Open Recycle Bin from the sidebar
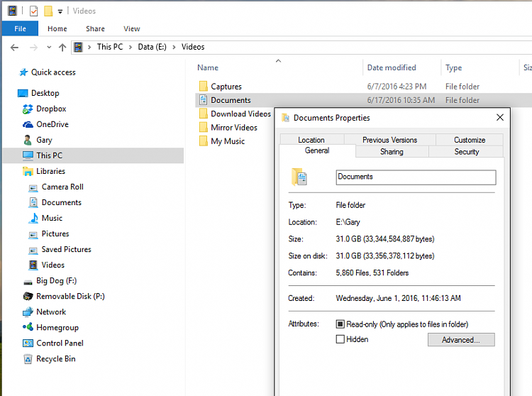The height and width of the screenshot is (396, 532). 28,359
